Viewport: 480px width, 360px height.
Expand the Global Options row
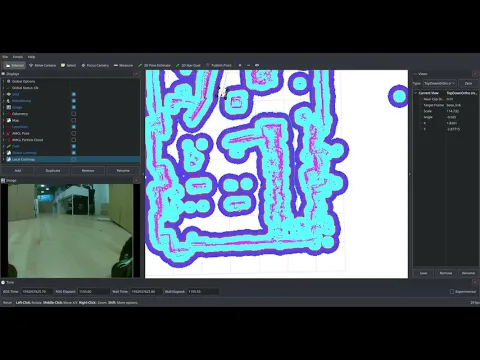coord(4,81)
